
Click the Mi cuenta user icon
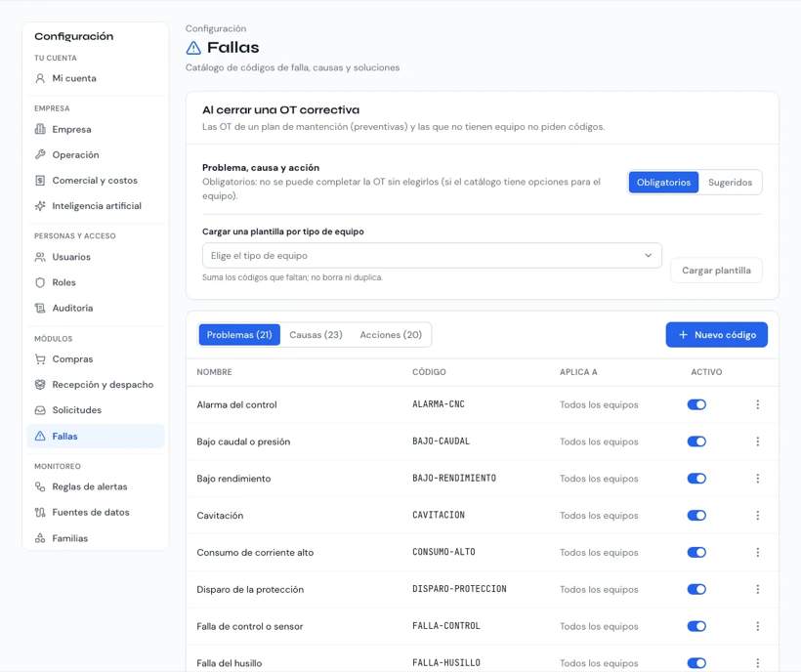click(x=40, y=78)
